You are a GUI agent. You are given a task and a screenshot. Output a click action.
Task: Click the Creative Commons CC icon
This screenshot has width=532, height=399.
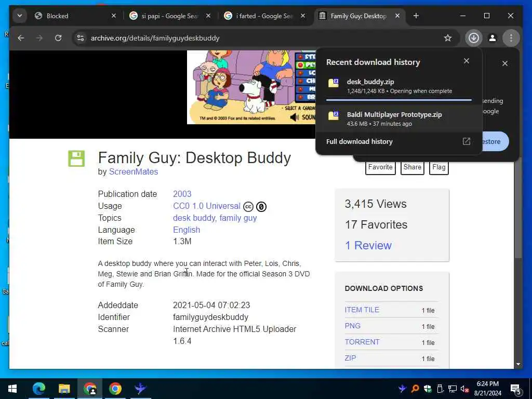pos(248,206)
